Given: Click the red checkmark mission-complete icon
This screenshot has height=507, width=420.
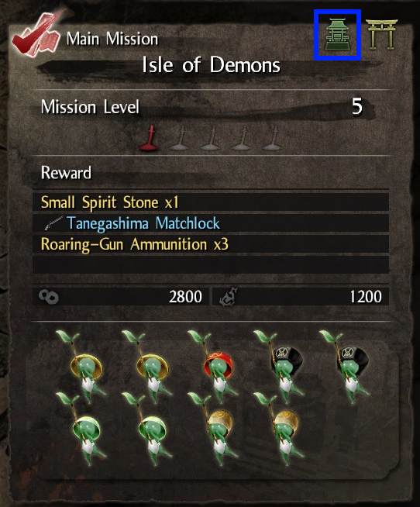Looking at the screenshot, I should click(36, 35).
